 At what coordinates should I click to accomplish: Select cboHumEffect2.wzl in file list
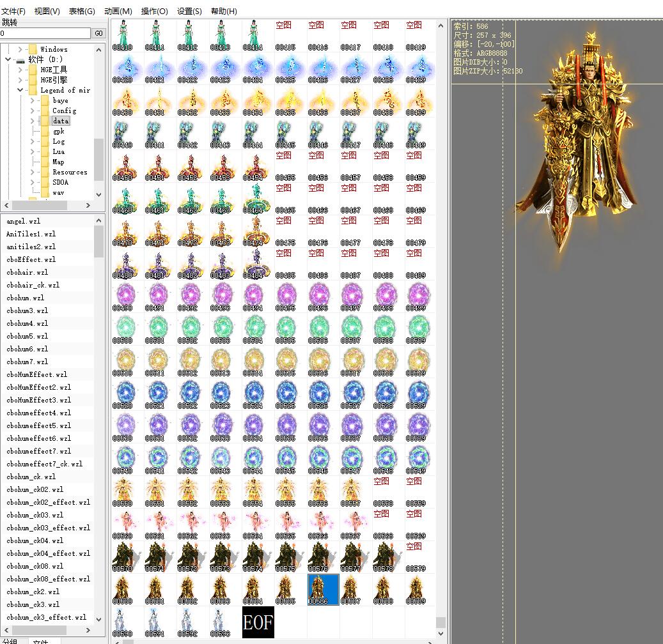tap(39, 388)
